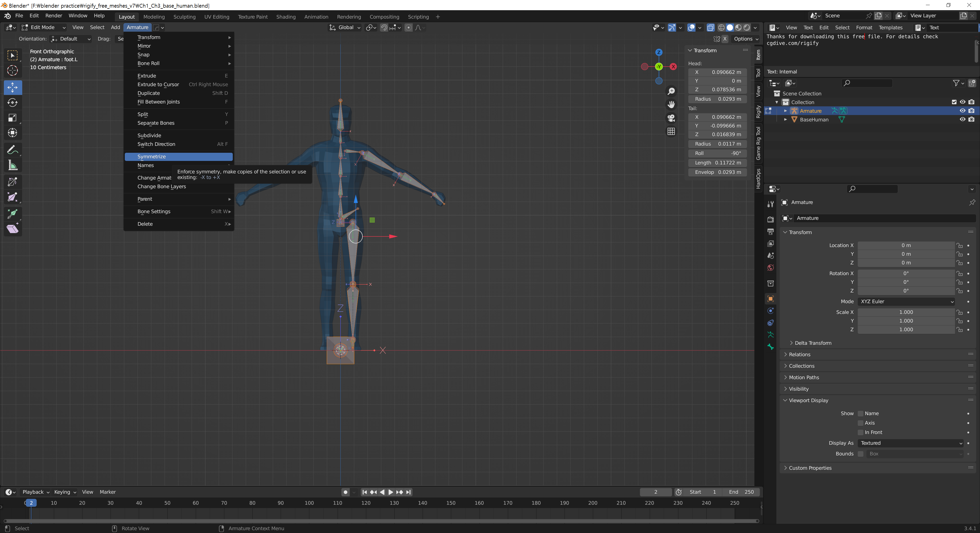Screen dimensions: 980x533
Task: Select the Annotate tool
Action: [13, 150]
